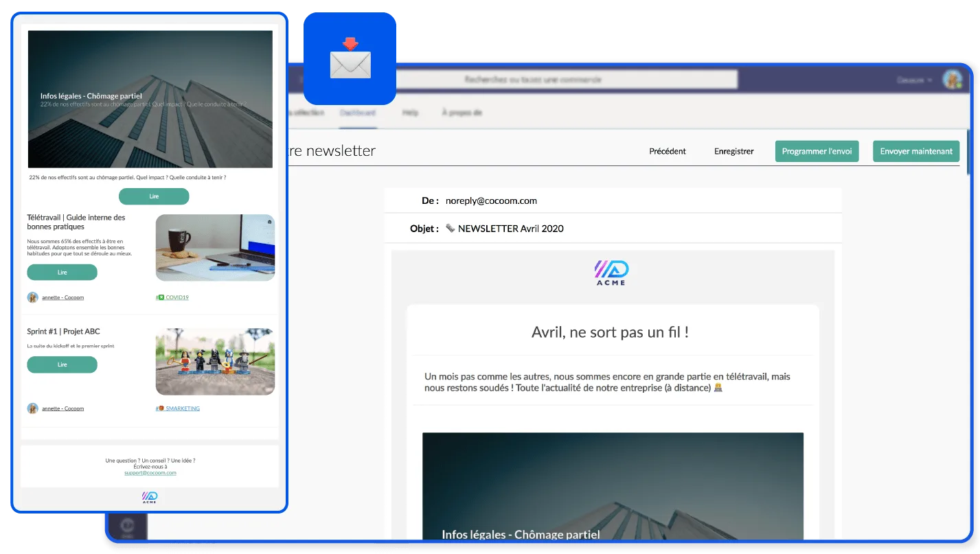This screenshot has height=554, width=980.
Task: Open user avatar in top right corner
Action: [952, 80]
